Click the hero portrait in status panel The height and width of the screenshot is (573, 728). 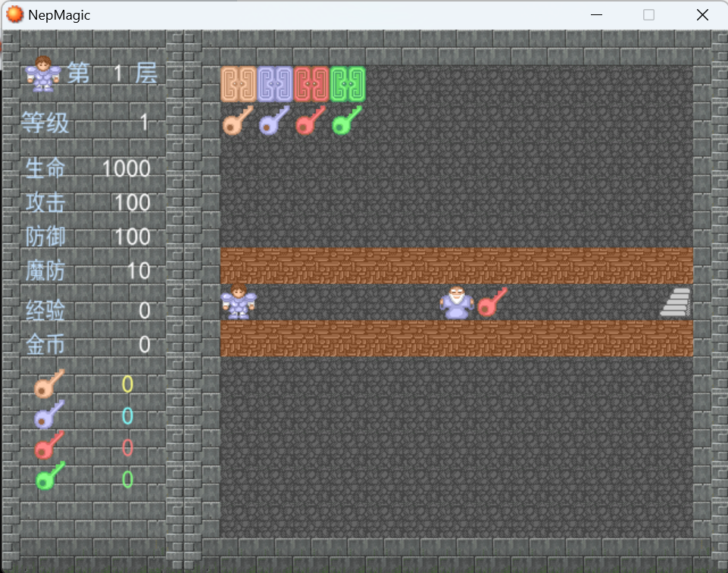pos(43,73)
